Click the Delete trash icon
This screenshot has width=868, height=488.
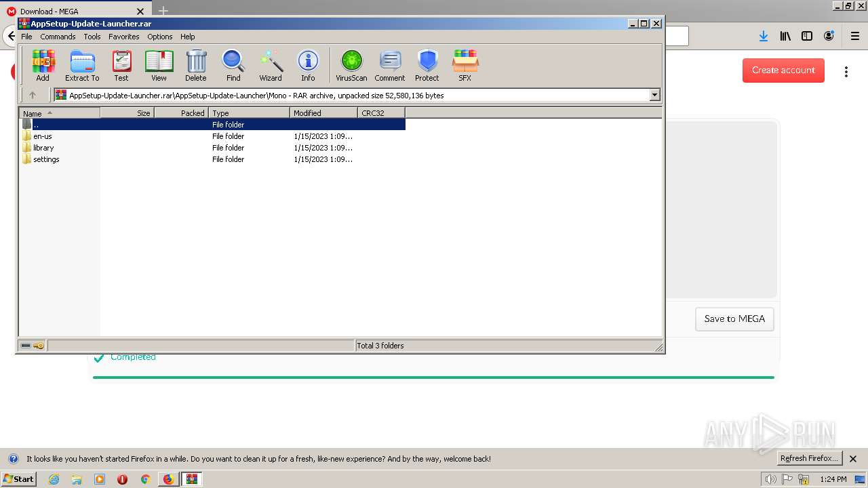(x=196, y=66)
